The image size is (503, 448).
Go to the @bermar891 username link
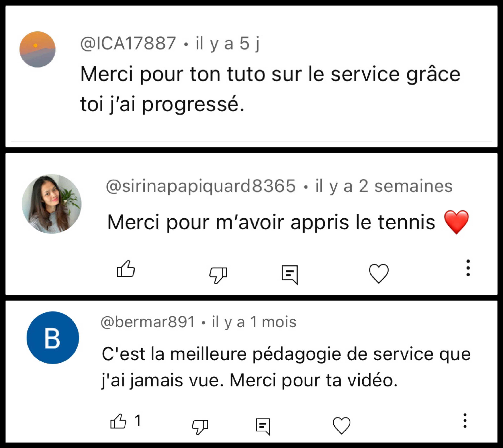point(148,322)
